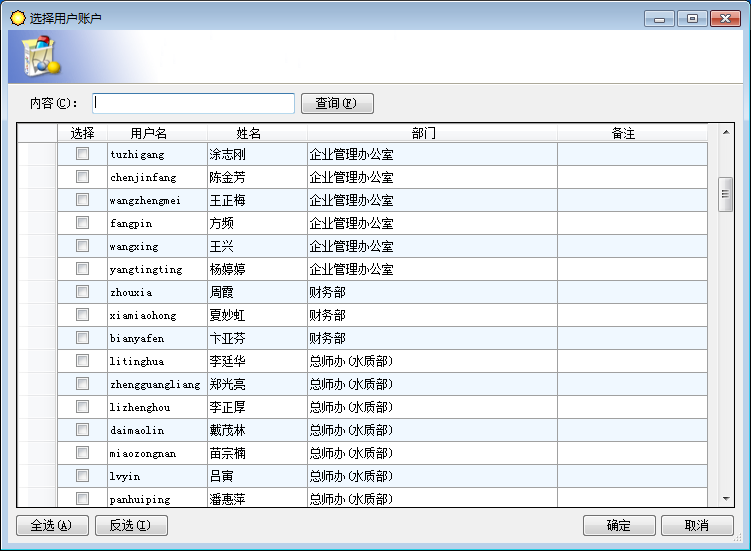Viewport: 751px width, 551px height.
Task: Tick the checkbox for chenjinfang
Action: click(82, 177)
